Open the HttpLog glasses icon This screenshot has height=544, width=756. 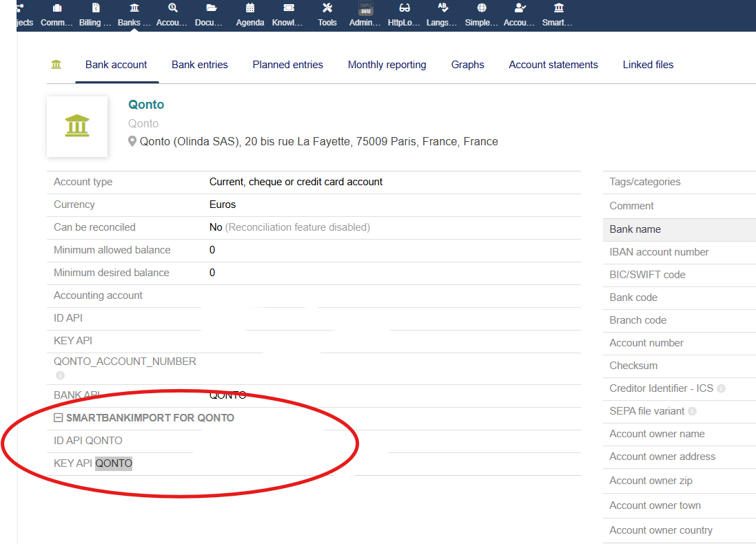pos(405,8)
